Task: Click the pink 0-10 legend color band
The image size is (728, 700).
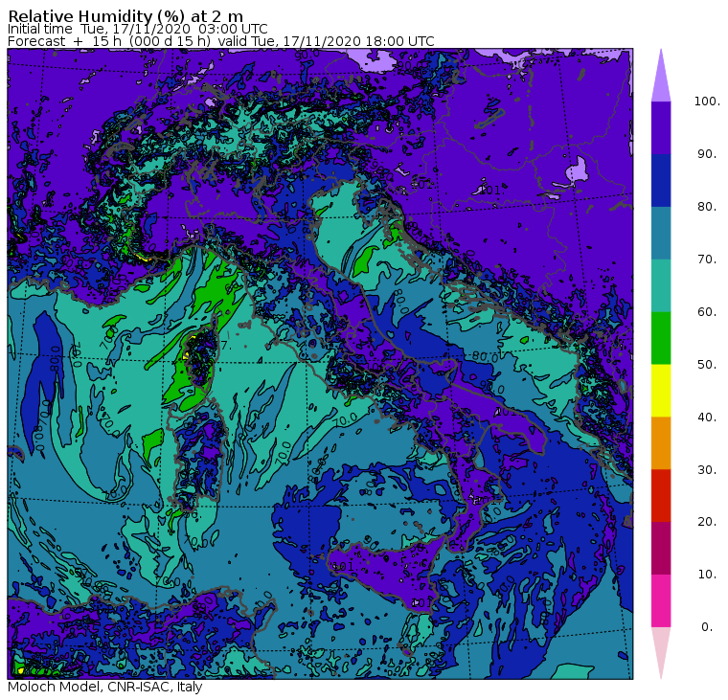Action: (661, 601)
